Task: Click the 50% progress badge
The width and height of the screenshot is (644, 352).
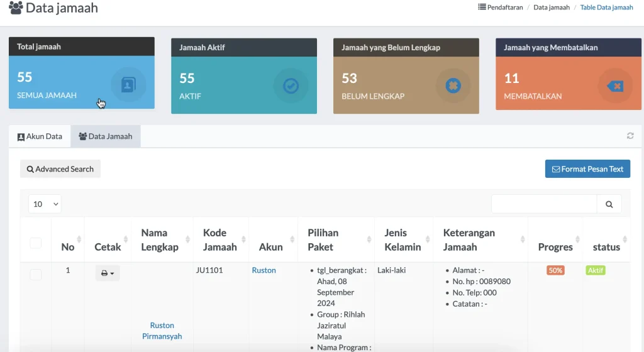Action: click(555, 270)
